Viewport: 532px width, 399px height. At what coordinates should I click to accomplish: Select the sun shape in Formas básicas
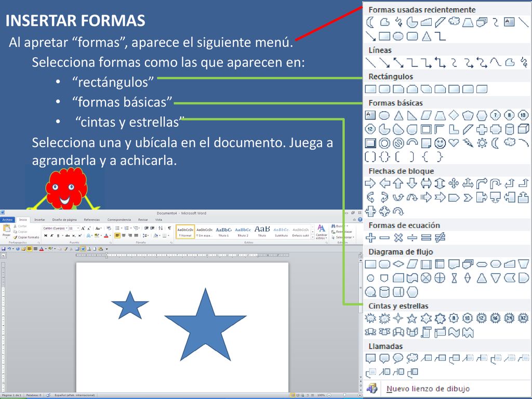pos(482,143)
